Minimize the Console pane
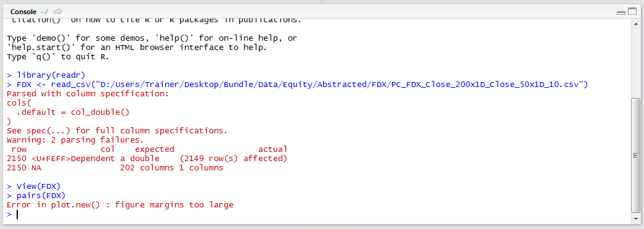 [x=621, y=12]
